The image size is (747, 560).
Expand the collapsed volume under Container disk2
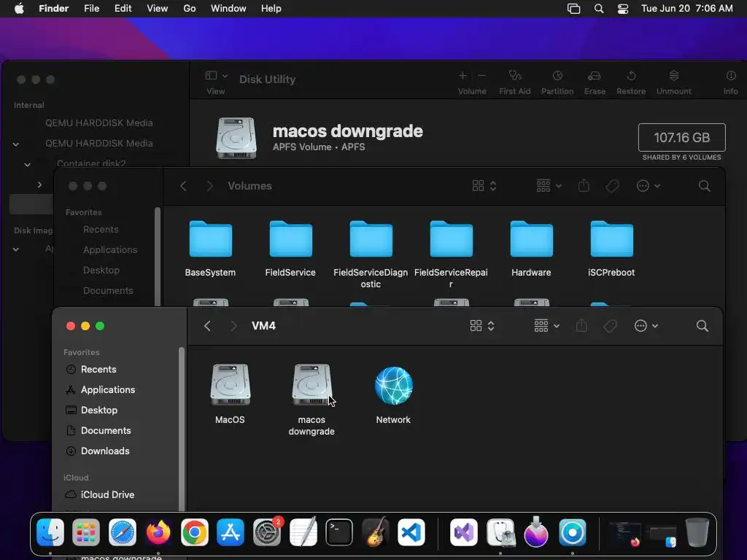tap(39, 184)
